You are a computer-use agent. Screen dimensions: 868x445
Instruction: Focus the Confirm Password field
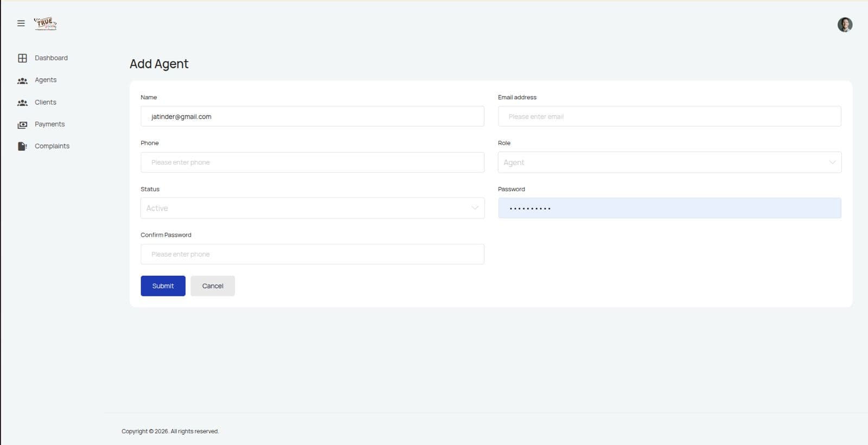[312, 254]
